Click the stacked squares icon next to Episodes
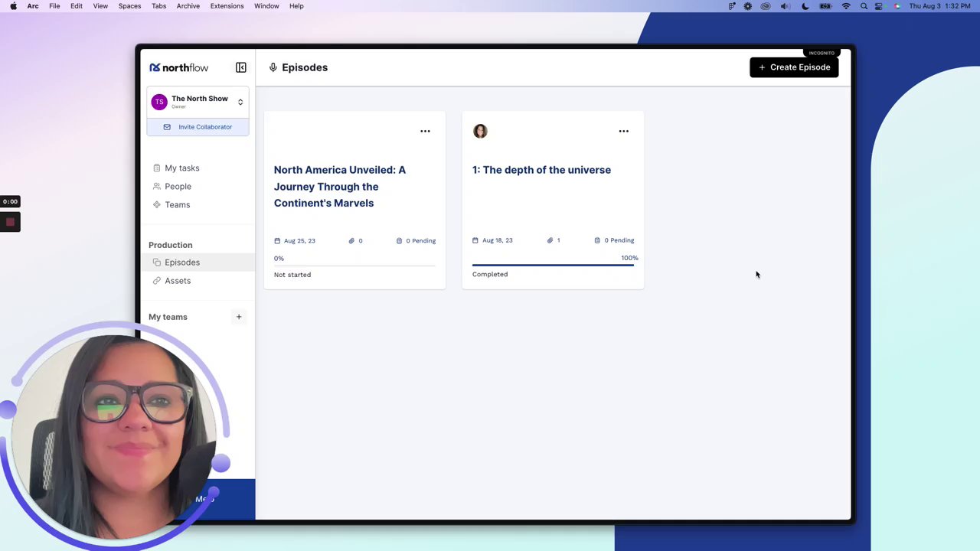 pos(156,262)
